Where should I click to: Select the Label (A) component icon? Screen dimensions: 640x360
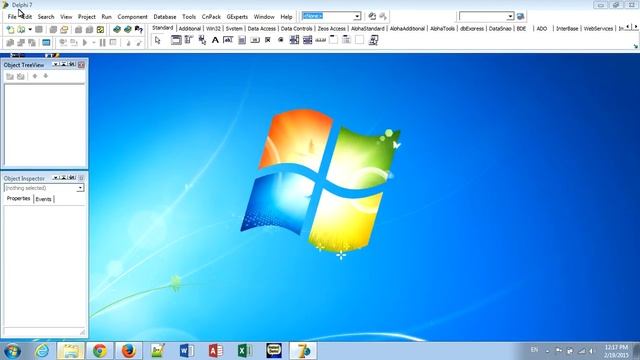[x=215, y=40]
